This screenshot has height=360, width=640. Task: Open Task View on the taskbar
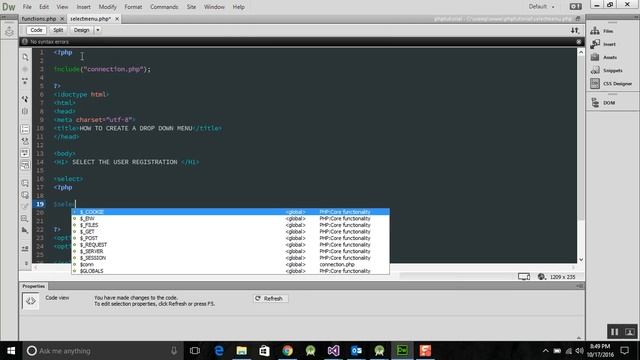[195, 351]
